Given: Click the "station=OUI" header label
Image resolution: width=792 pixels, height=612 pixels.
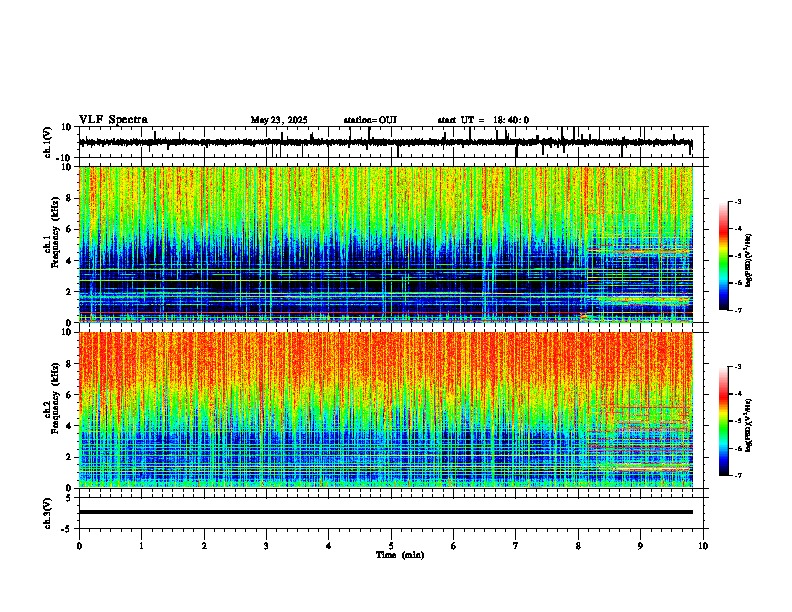Looking at the screenshot, I should 370,120.
